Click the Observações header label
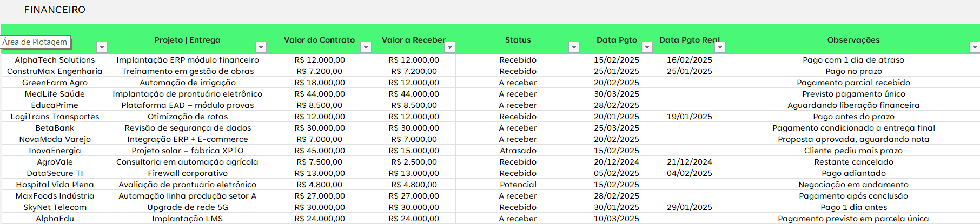The width and height of the screenshot is (980, 224). click(853, 40)
